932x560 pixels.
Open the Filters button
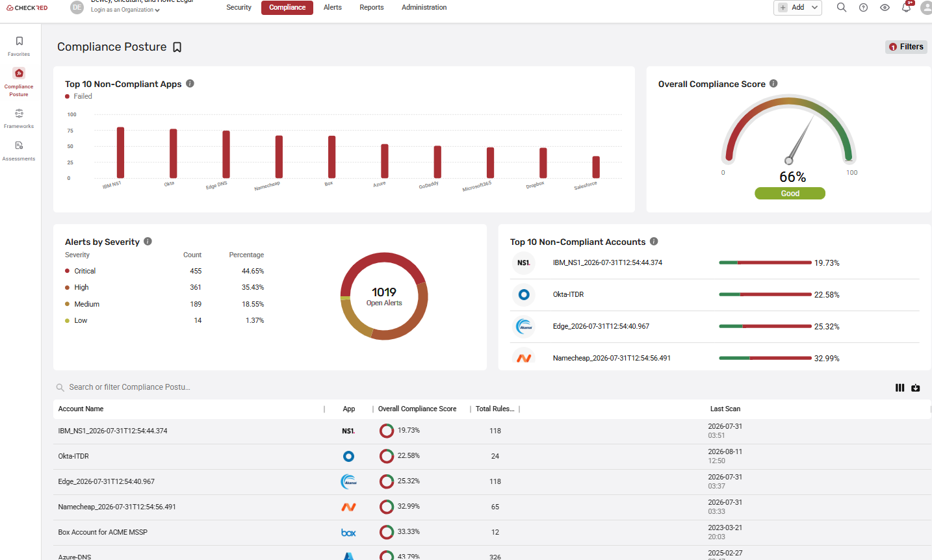[906, 47]
